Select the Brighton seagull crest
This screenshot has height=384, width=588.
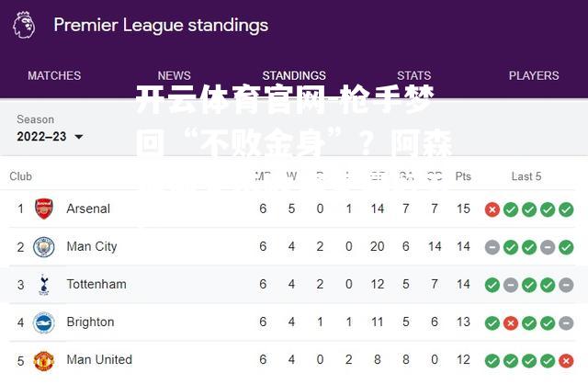44,322
